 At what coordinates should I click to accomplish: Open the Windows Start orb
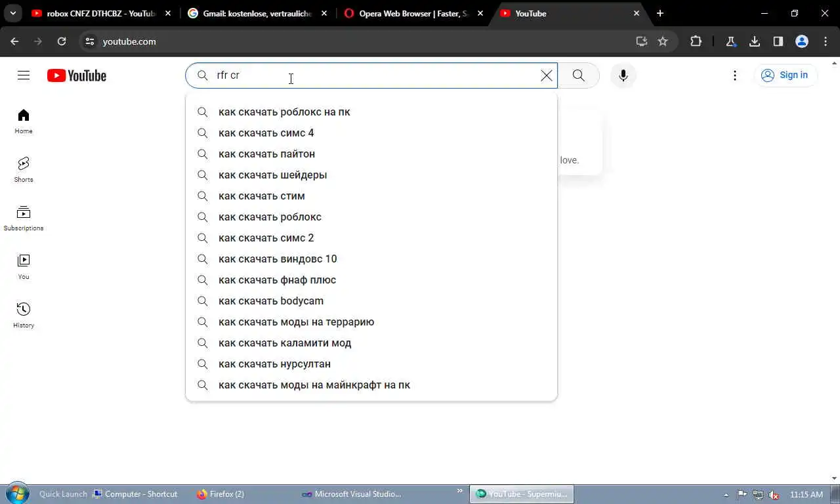pyautogui.click(x=16, y=493)
